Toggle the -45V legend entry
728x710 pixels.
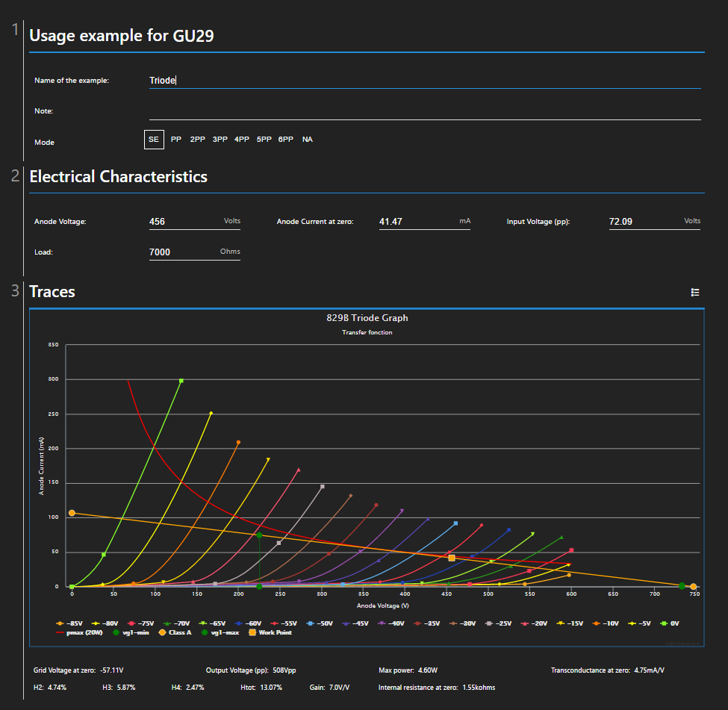pos(355,623)
